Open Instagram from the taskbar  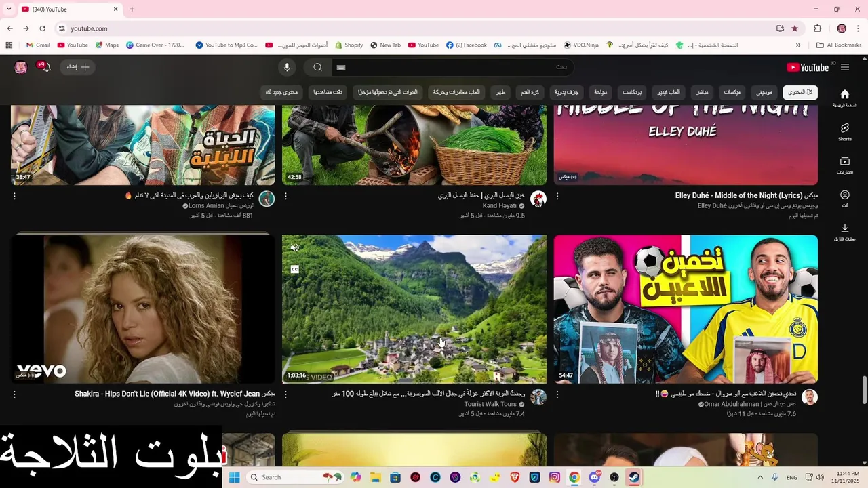[555, 477]
